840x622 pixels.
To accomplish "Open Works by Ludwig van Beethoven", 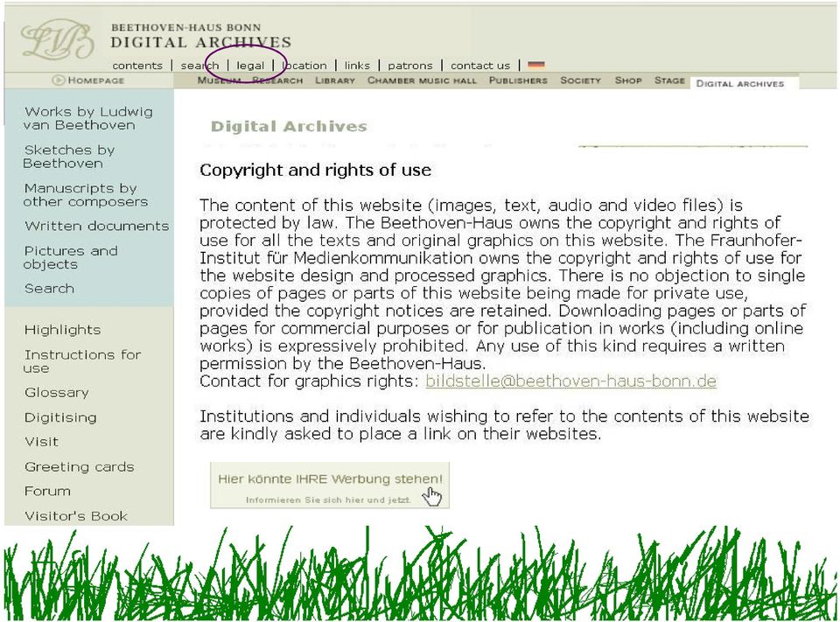I will [88, 118].
